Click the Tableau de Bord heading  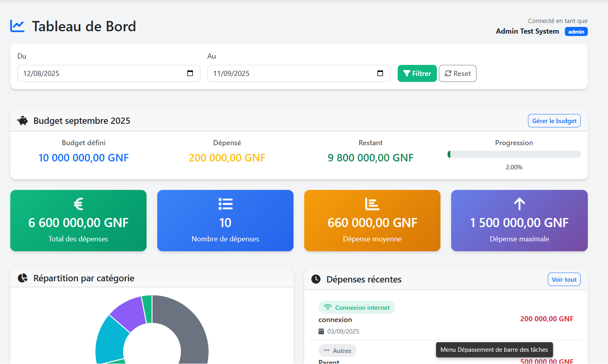pos(84,27)
